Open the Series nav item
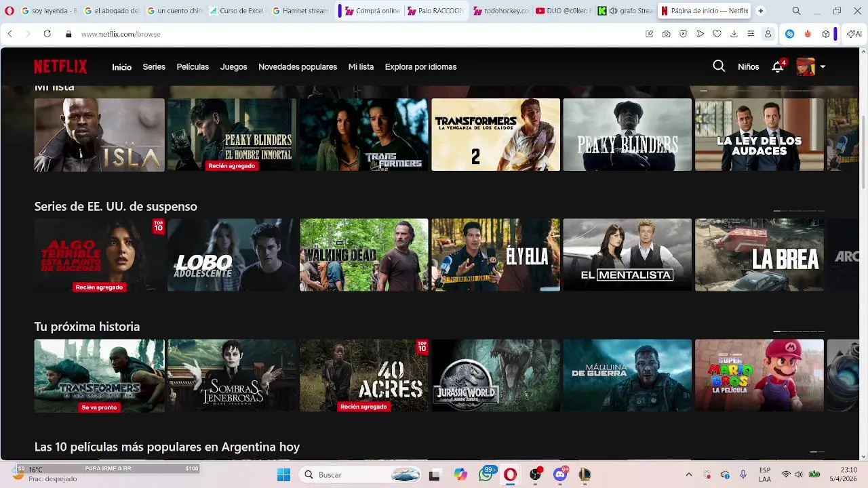868x488 pixels. tap(154, 67)
